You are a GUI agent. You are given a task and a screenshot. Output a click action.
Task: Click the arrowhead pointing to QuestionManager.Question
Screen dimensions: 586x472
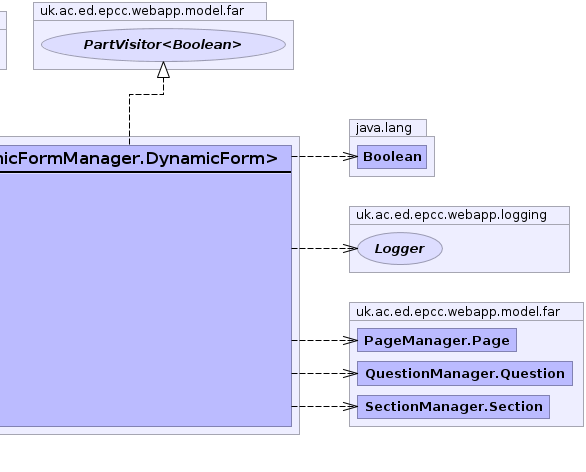click(350, 373)
